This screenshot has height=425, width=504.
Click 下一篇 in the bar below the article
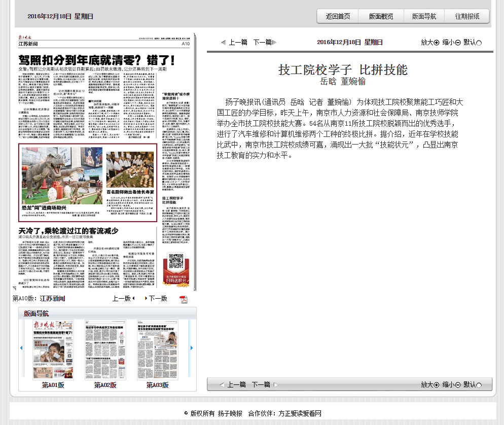point(262,384)
